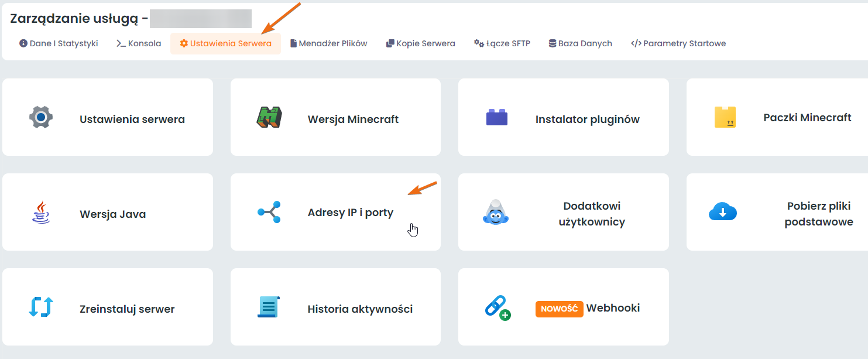This screenshot has width=868, height=359.
Task: Click the Minecraft creeper block icon
Action: coord(269,118)
